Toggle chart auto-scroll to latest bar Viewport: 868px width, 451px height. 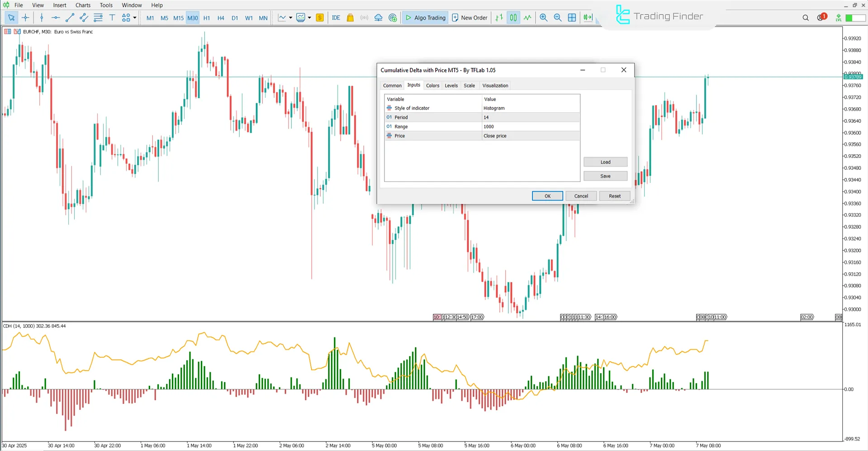(588, 18)
